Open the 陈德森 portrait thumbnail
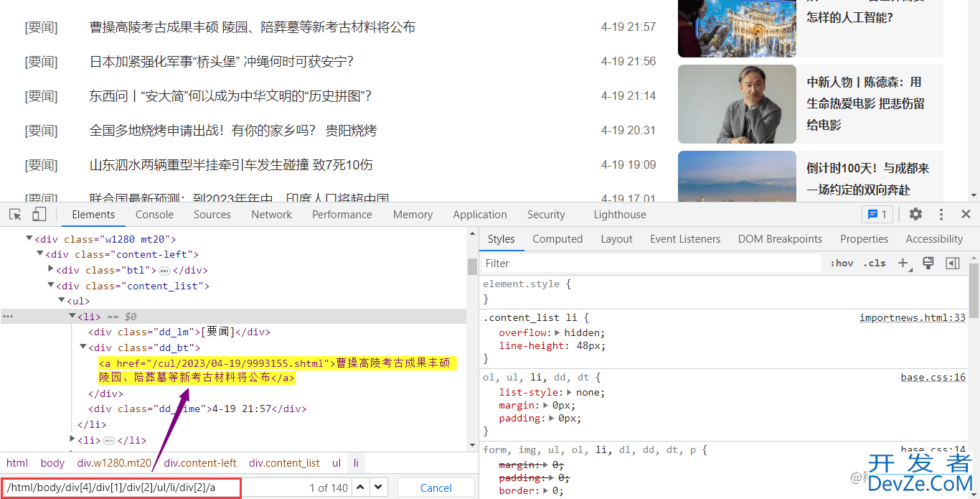Image resolution: width=980 pixels, height=499 pixels. [737, 104]
